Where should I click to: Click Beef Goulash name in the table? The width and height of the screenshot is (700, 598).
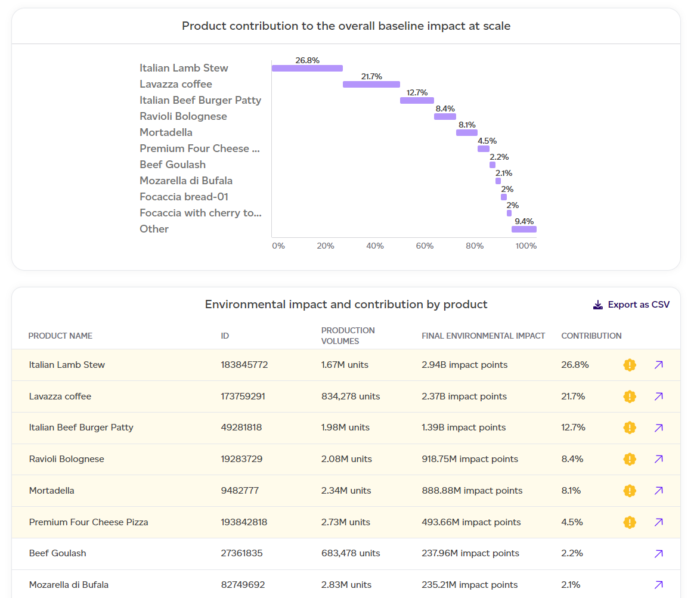tap(58, 553)
